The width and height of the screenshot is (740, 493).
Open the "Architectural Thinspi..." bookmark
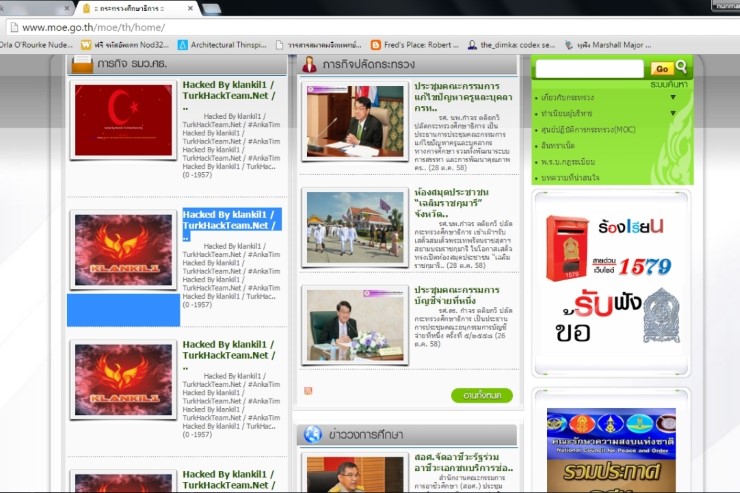click(224, 45)
